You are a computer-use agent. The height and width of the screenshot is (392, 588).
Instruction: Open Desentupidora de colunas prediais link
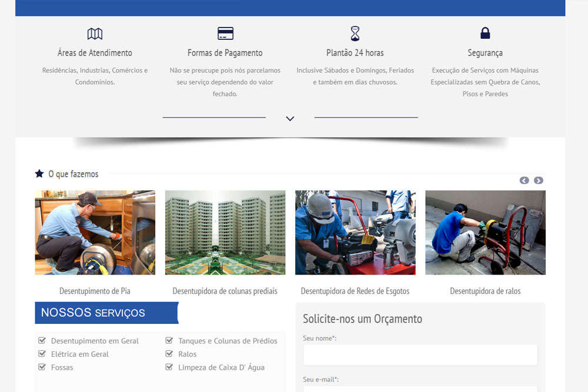[225, 291]
